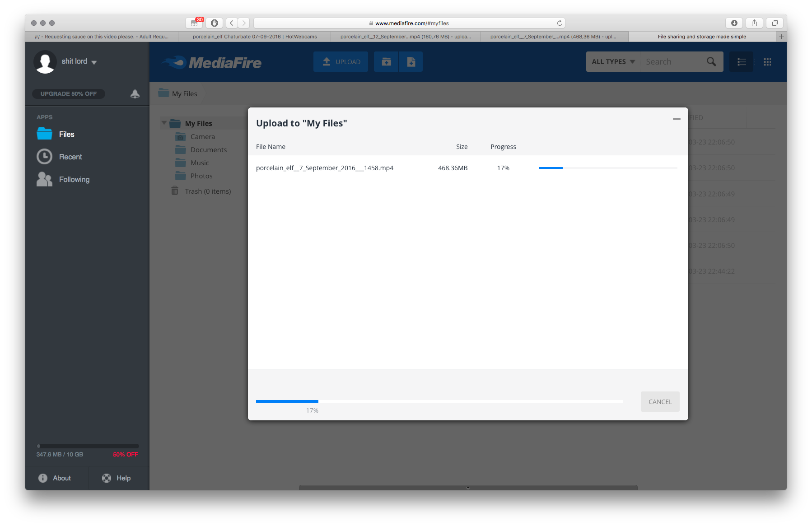Image resolution: width=812 pixels, height=526 pixels.
Task: Click the 50% OFF storage link
Action: pyautogui.click(x=126, y=454)
